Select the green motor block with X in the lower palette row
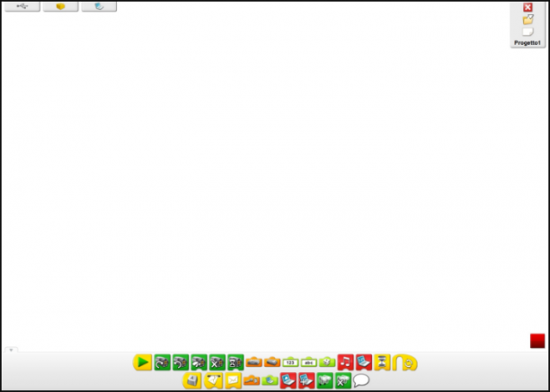 click(343, 381)
